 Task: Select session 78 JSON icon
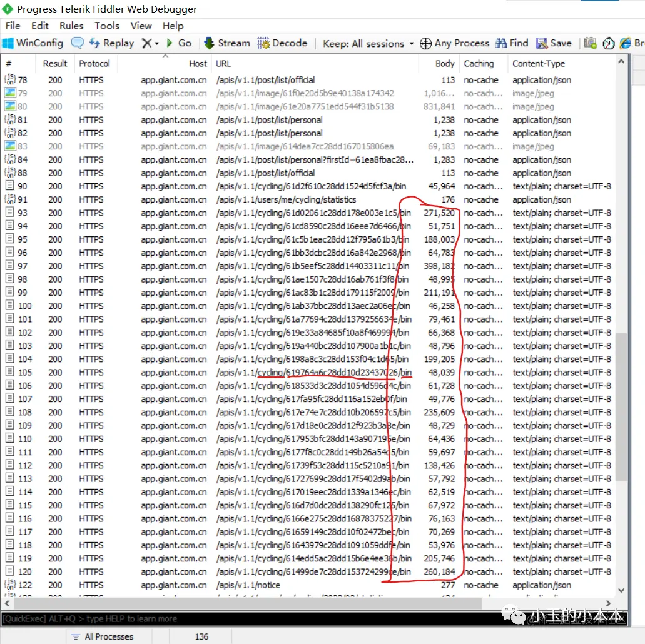10,79
